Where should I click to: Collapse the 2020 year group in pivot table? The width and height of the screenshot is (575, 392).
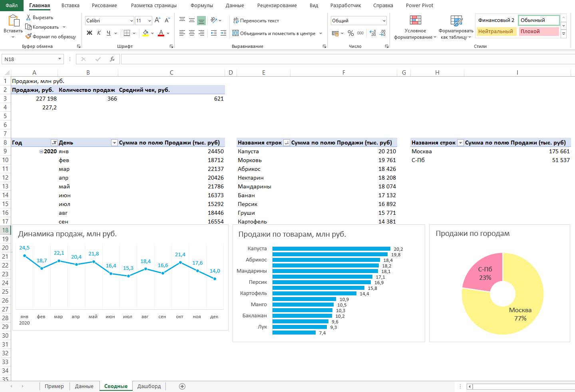click(41, 152)
